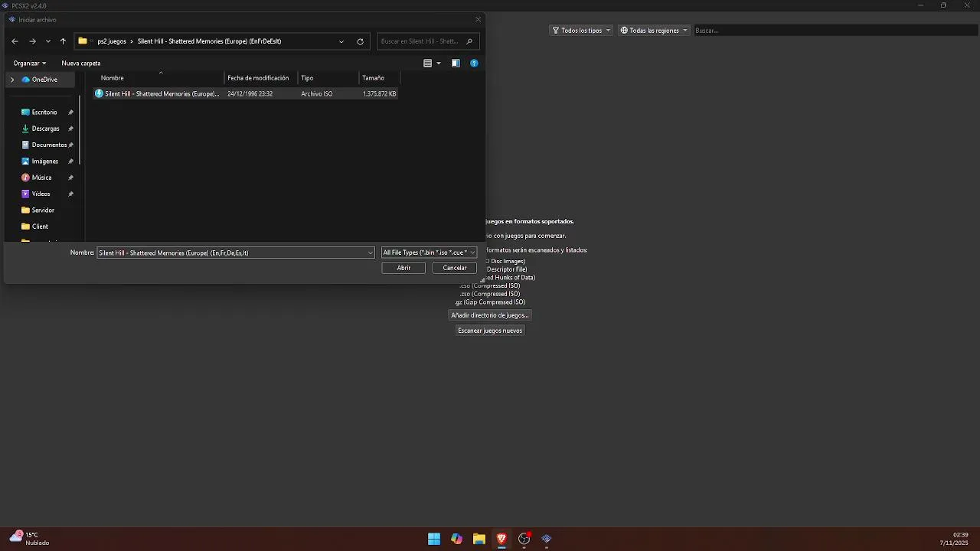Open Copilot from the taskbar
Screen dimensions: 980x551
[x=456, y=539]
